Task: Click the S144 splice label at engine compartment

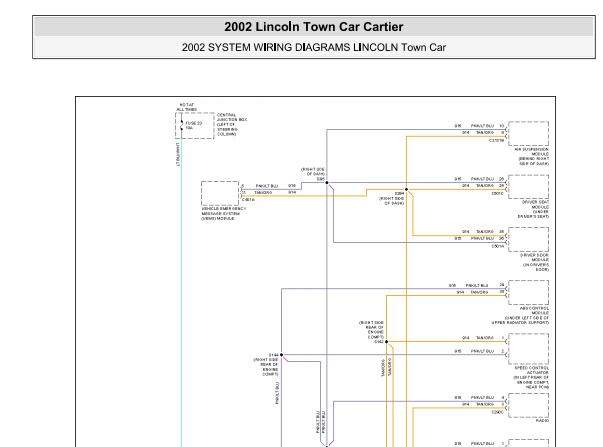Action: click(273, 355)
